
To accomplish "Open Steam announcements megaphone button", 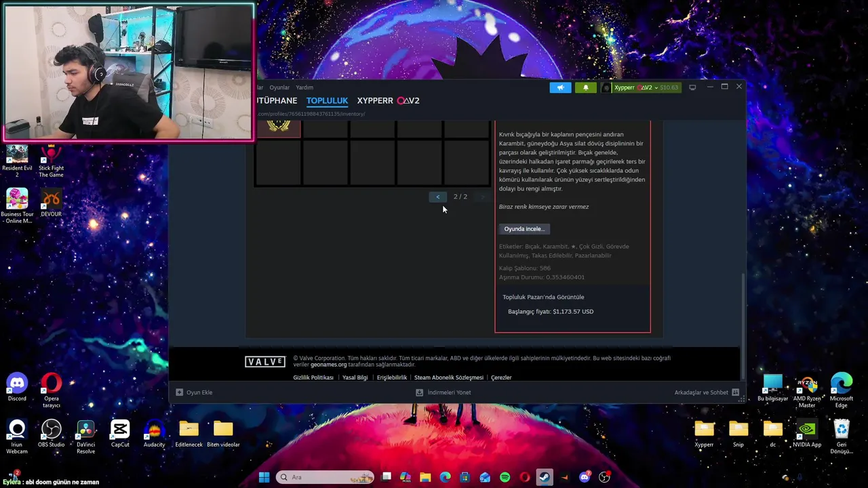I will 560,87.
